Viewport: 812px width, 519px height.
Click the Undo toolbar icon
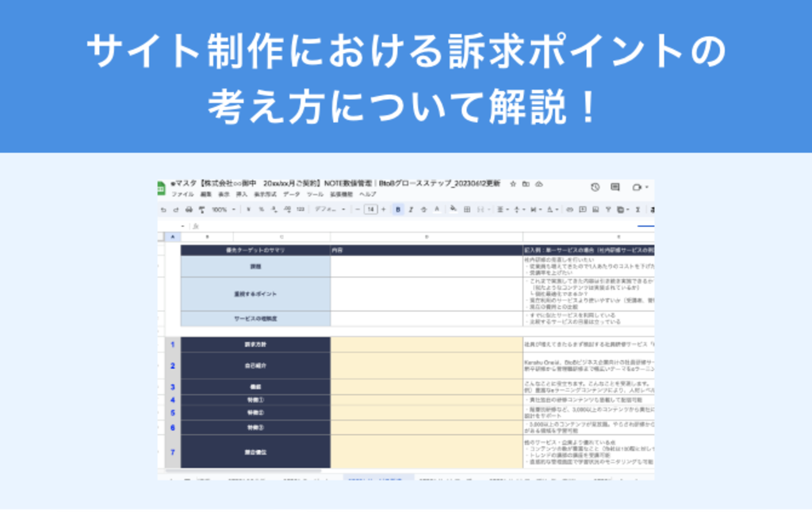click(163, 210)
